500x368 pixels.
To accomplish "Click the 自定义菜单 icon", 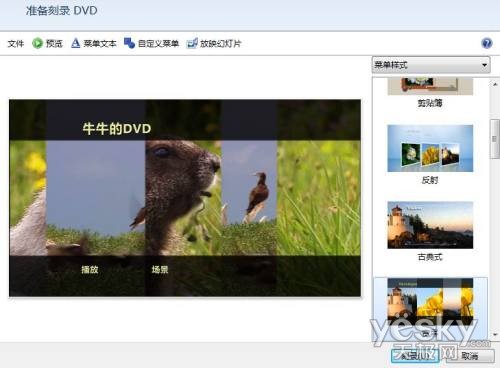I will pos(129,43).
